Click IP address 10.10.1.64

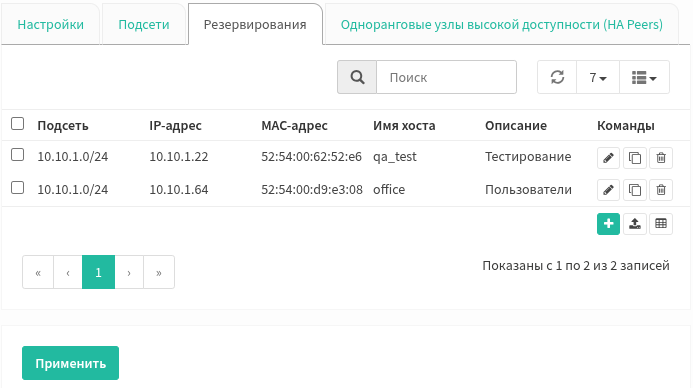click(179, 190)
